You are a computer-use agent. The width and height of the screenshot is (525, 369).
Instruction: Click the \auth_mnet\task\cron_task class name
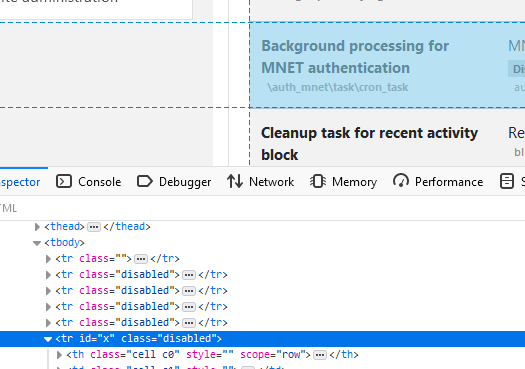point(338,87)
